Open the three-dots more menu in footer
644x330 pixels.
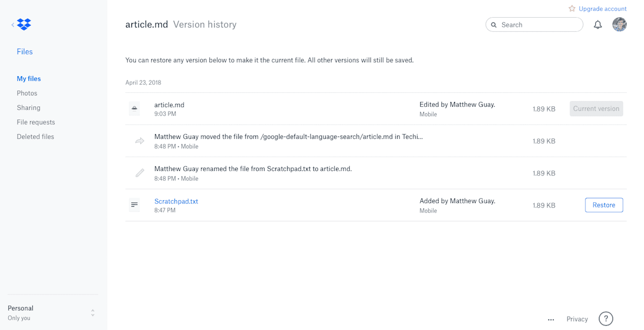551,319
